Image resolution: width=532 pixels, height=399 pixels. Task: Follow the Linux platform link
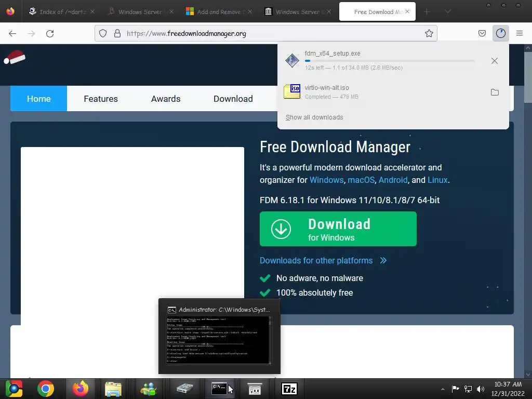[x=437, y=180]
